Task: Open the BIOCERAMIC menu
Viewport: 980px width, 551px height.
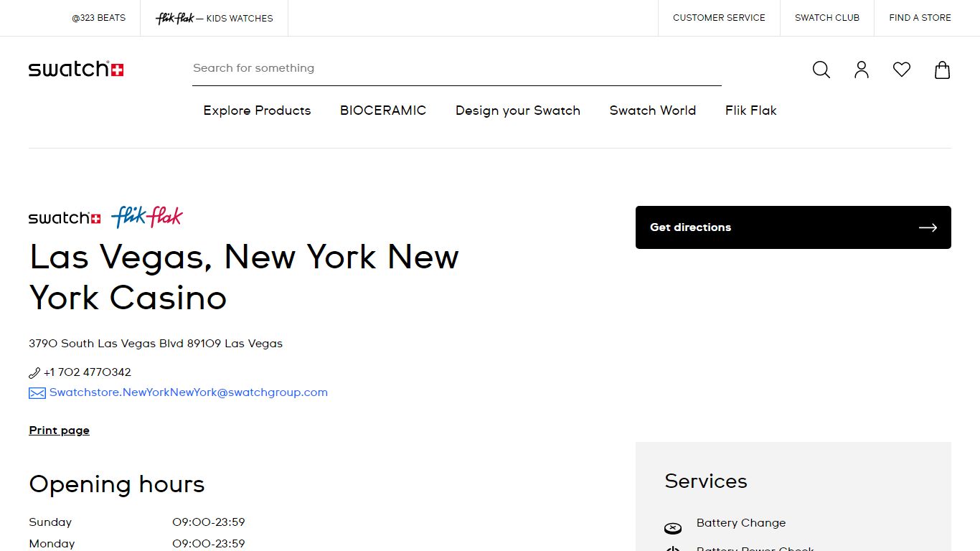Action: [x=383, y=110]
